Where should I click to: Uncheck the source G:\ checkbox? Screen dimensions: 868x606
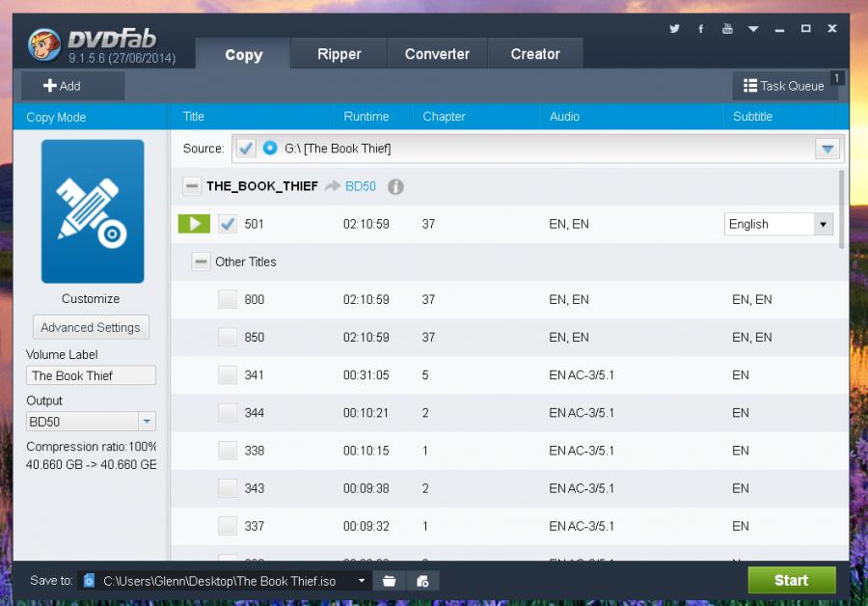(x=246, y=148)
